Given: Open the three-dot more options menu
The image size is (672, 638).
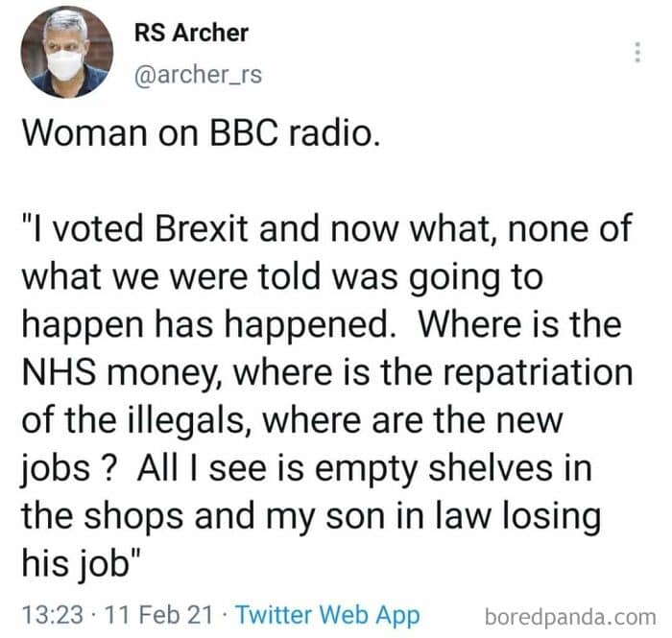Looking at the screenshot, I should click(636, 53).
